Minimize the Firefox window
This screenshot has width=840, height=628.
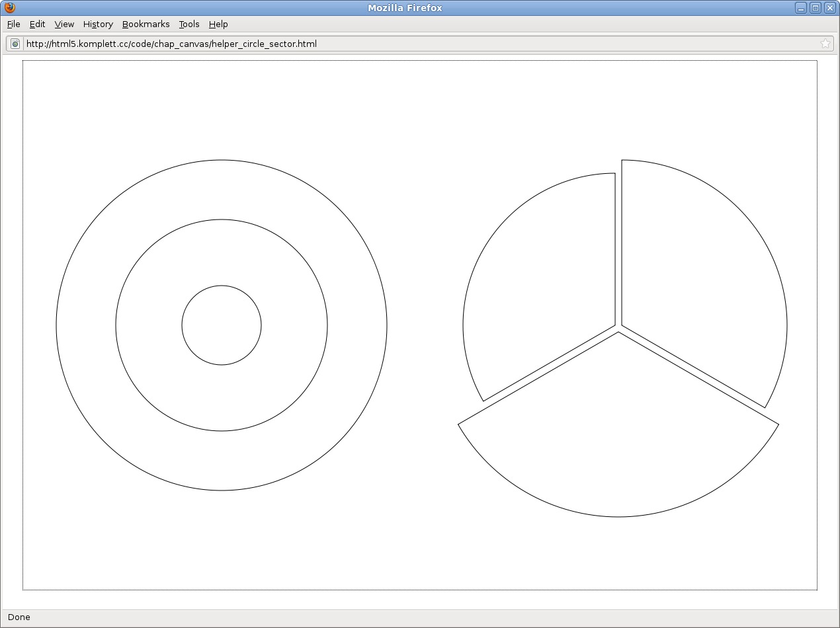[801, 8]
